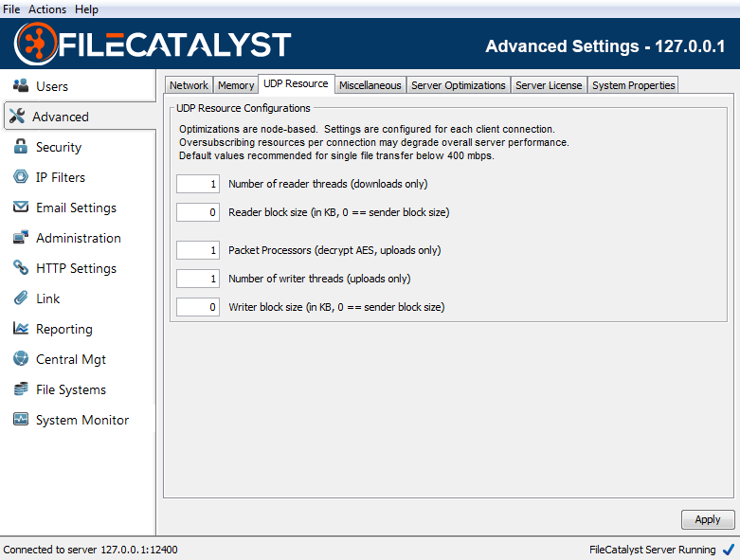Open the Reporting label
The width and height of the screenshot is (740, 560).
pyautogui.click(x=64, y=330)
